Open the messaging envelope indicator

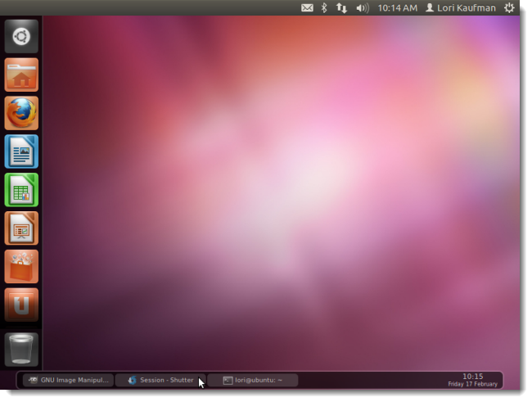coord(307,8)
